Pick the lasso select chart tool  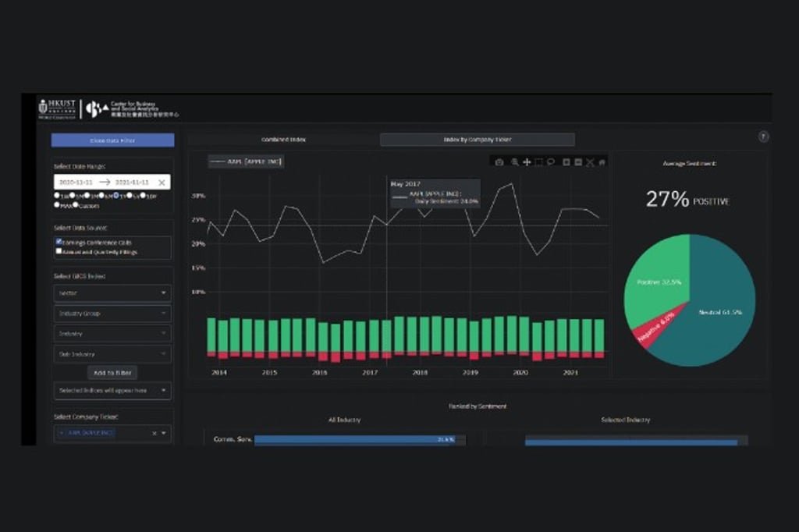coord(551,162)
